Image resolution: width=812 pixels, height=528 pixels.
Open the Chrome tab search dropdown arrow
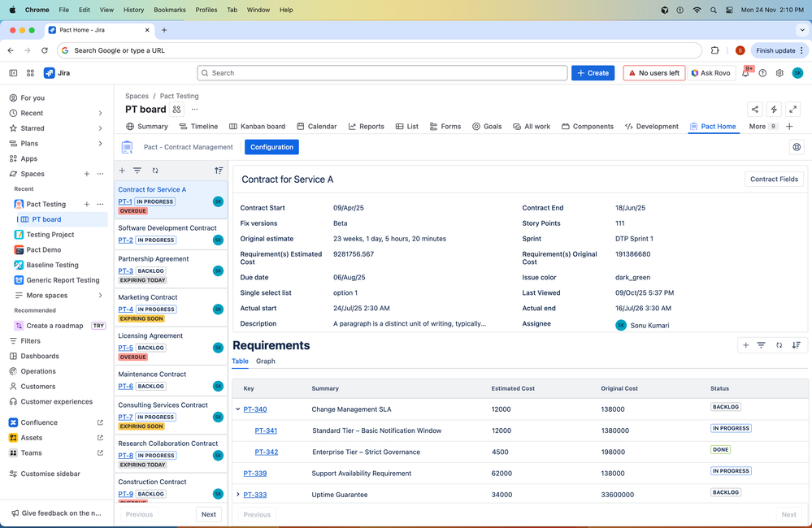(802, 30)
